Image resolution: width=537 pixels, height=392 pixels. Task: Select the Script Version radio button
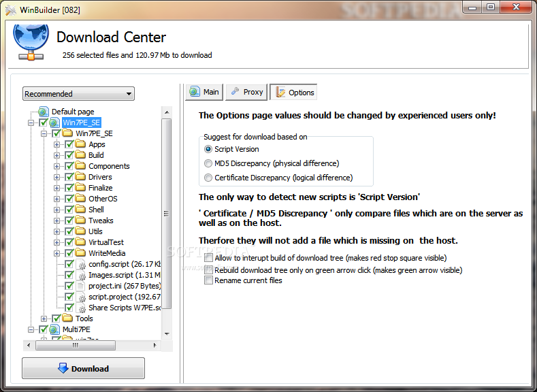coord(208,149)
